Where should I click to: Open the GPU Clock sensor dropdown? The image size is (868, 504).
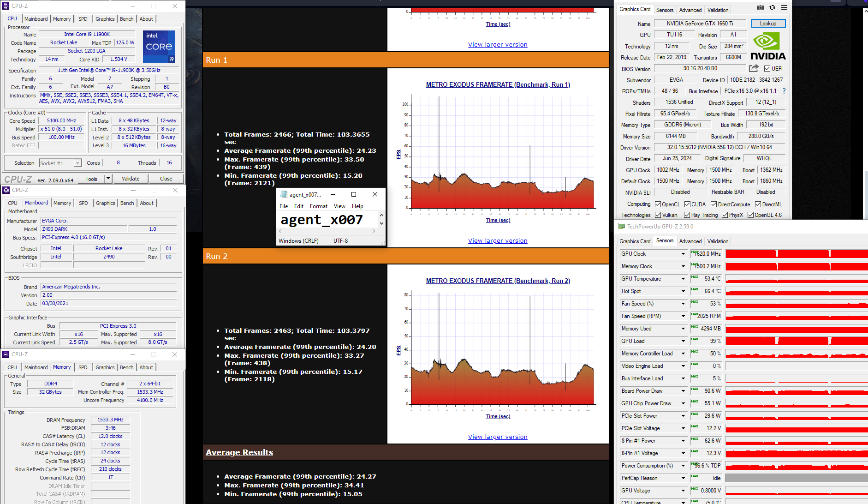point(684,254)
